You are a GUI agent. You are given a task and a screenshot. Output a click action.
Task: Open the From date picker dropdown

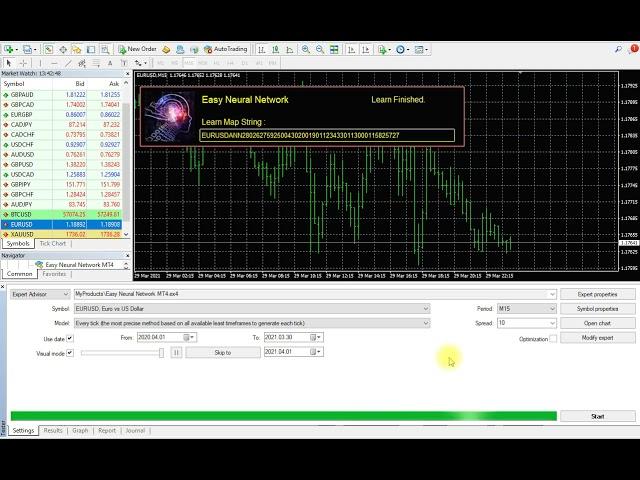click(x=190, y=338)
